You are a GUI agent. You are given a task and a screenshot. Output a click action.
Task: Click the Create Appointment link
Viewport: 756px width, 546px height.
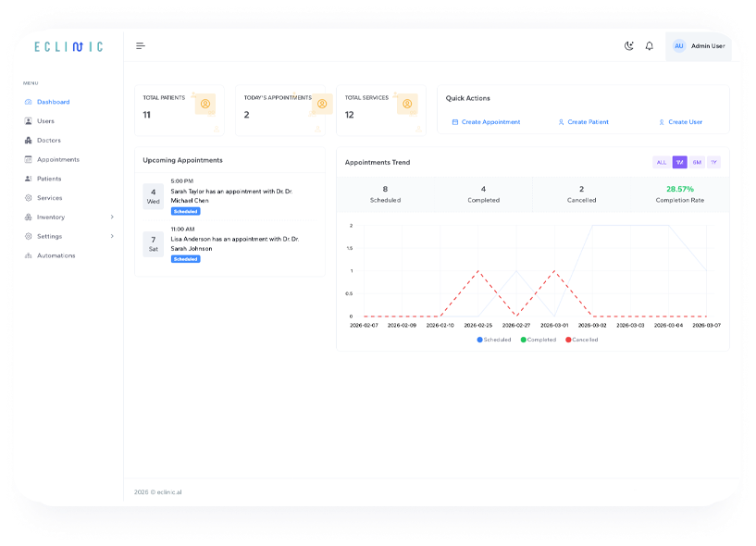[487, 122]
